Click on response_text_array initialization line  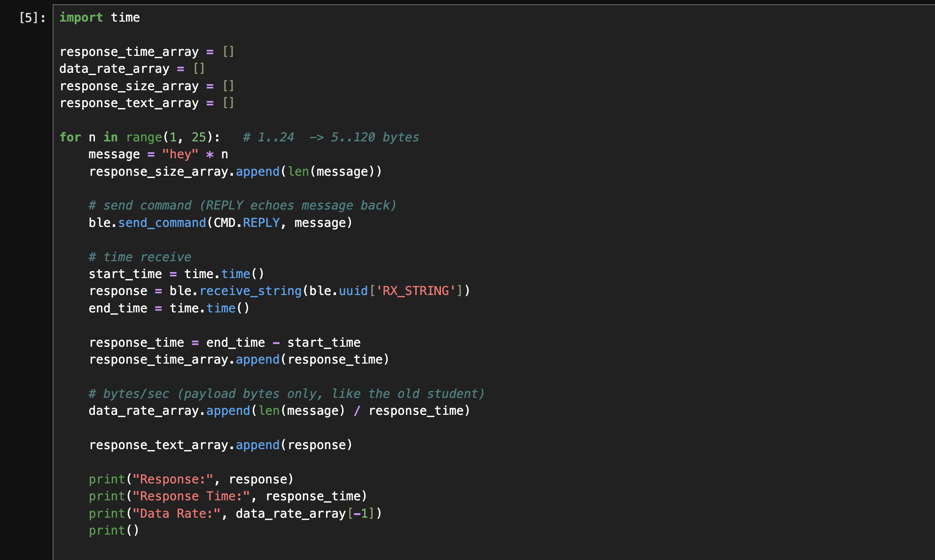pos(146,103)
